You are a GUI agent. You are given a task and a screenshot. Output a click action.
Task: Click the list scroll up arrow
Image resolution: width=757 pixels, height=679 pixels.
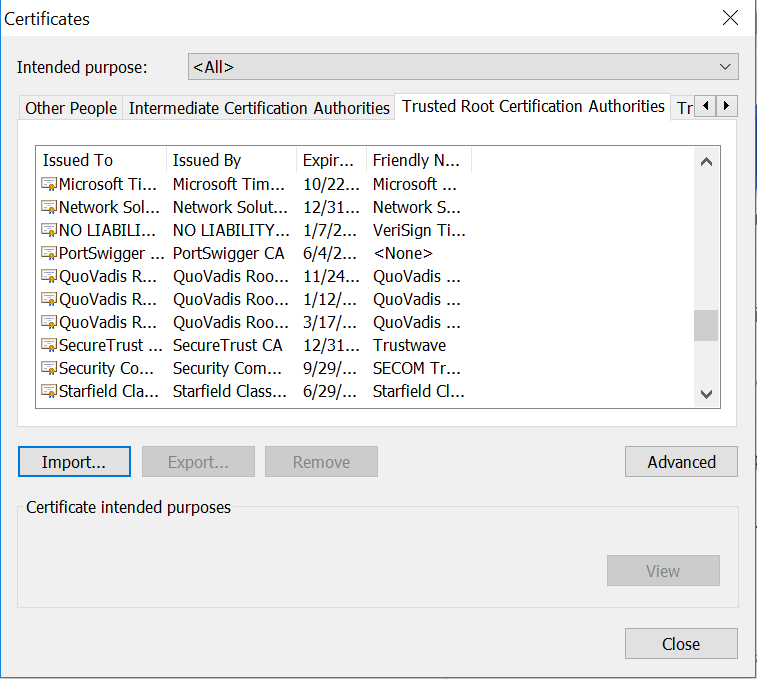coord(706,162)
